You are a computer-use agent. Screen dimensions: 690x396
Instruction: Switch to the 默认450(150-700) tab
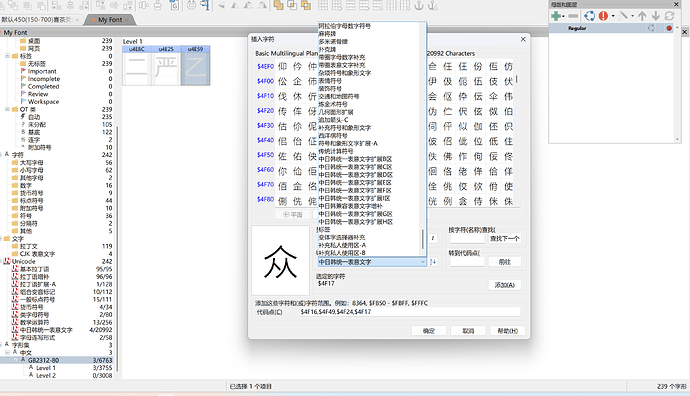click(x=40, y=20)
